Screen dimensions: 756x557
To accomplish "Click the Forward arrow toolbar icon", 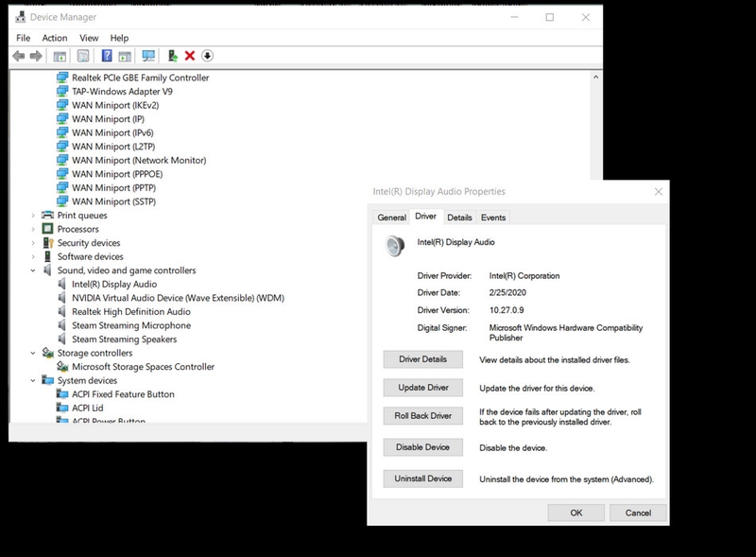I will [36, 56].
